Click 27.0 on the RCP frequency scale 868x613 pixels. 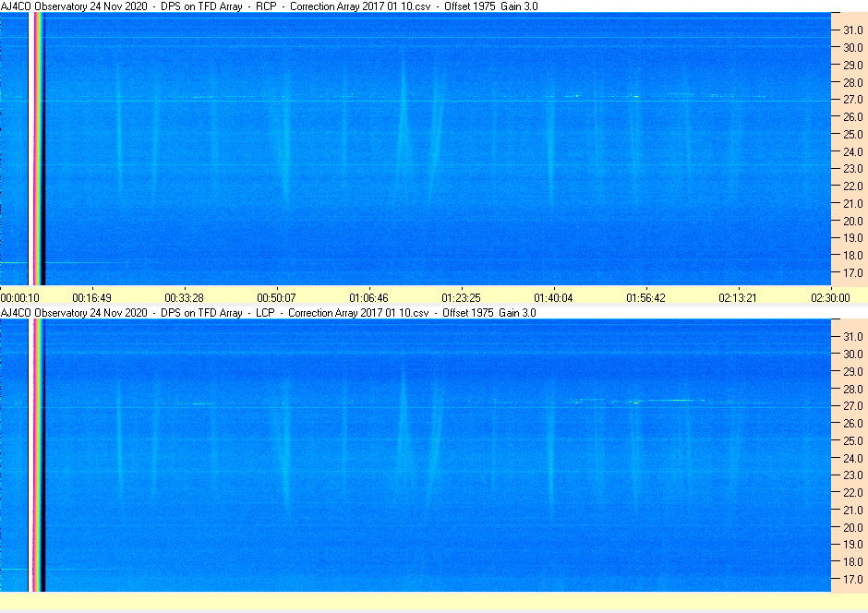[853, 100]
